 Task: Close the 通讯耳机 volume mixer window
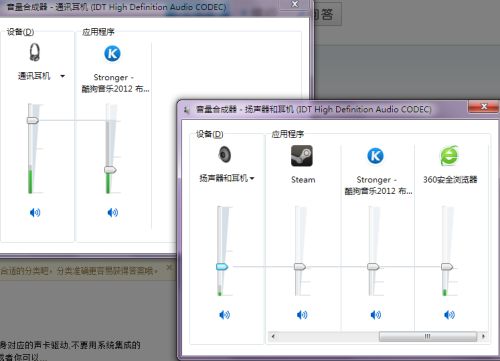click(295, 4)
